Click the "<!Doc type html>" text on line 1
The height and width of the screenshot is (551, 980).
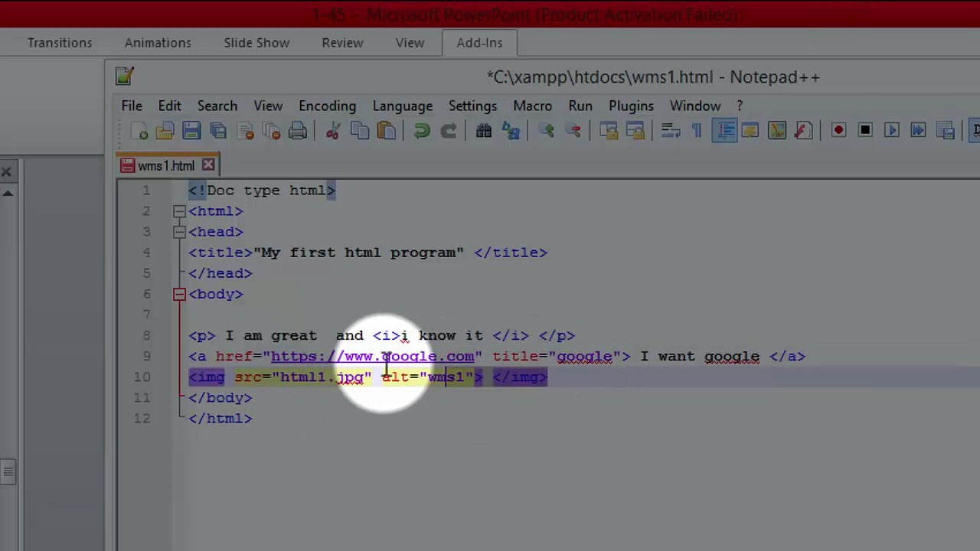[262, 191]
